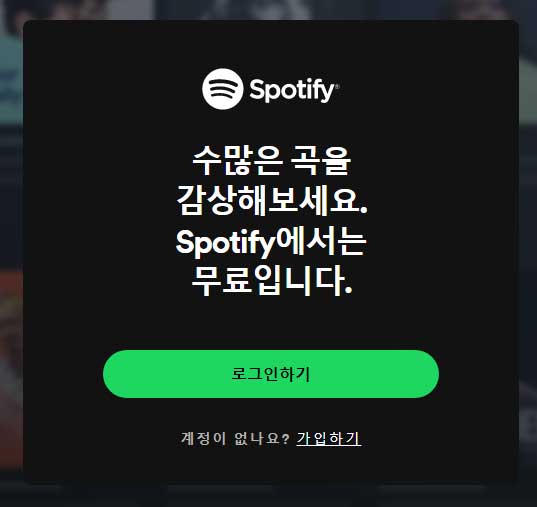
Task: Select the green 로그인하기 button
Action: tap(271, 374)
